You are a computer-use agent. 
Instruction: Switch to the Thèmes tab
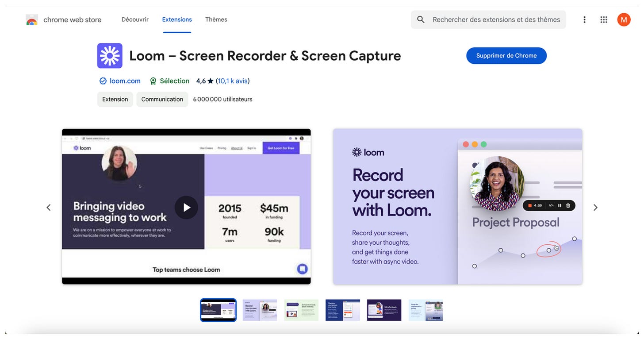coord(216,19)
